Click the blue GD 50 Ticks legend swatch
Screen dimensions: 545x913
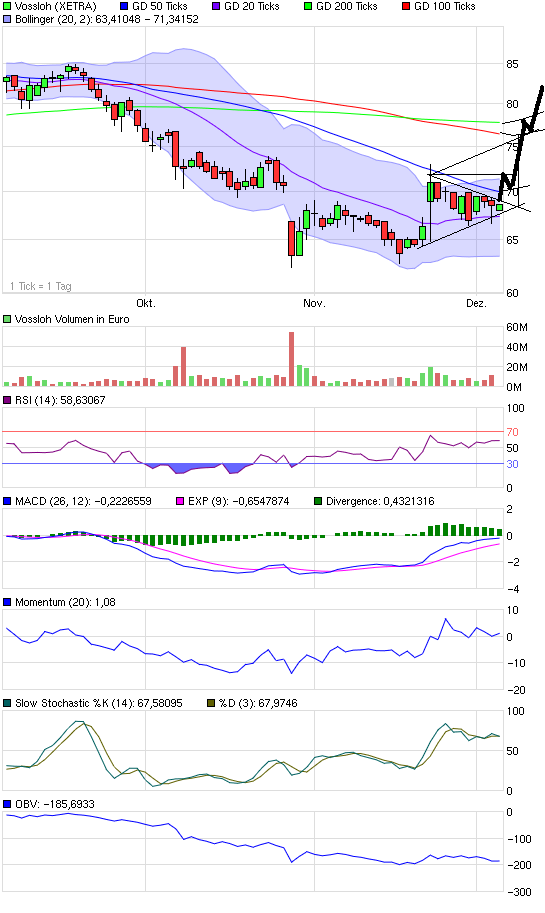[124, 6]
